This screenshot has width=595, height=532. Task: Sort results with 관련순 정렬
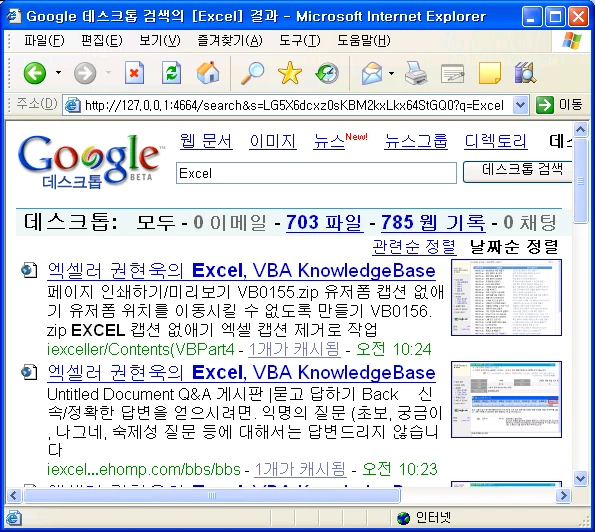414,247
